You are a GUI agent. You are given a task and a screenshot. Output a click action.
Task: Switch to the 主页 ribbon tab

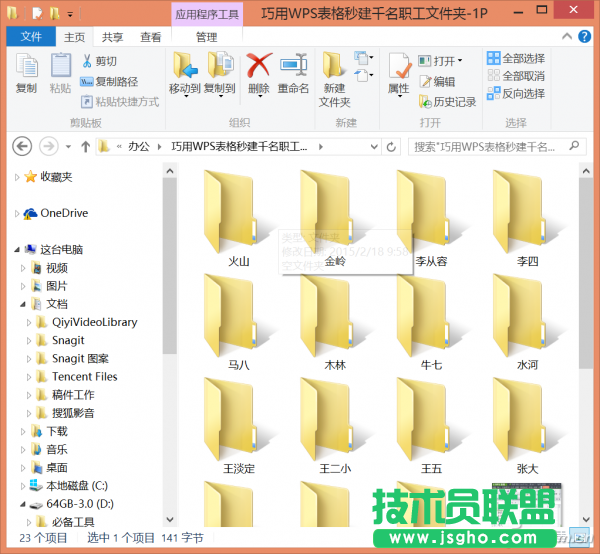pyautogui.click(x=75, y=37)
